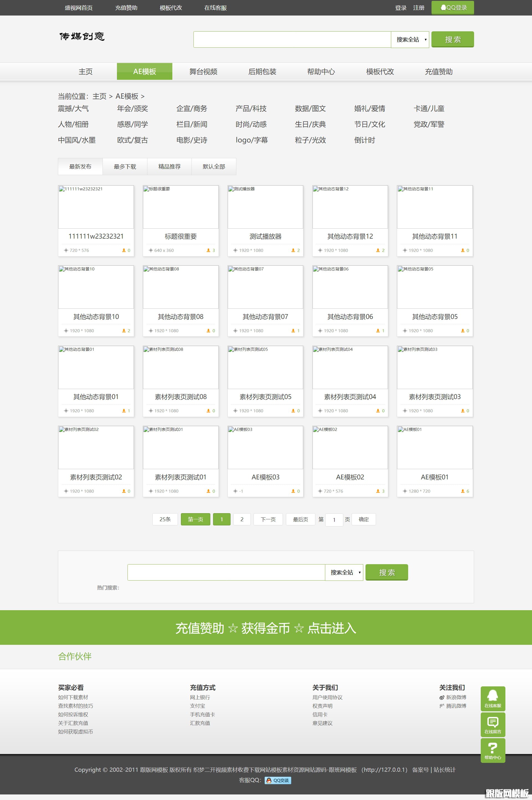Click the page number input in pagination
This screenshot has height=800, width=532.
pos(334,519)
